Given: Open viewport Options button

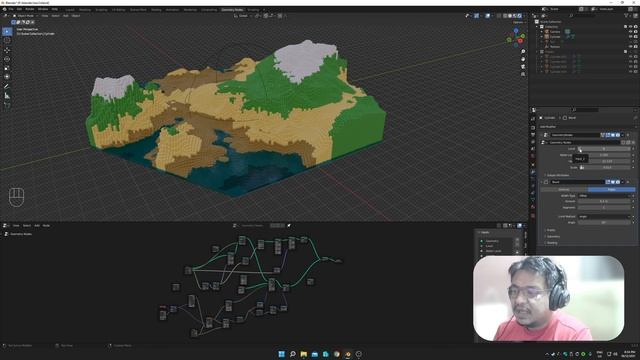Looking at the screenshot, I should (x=518, y=22).
